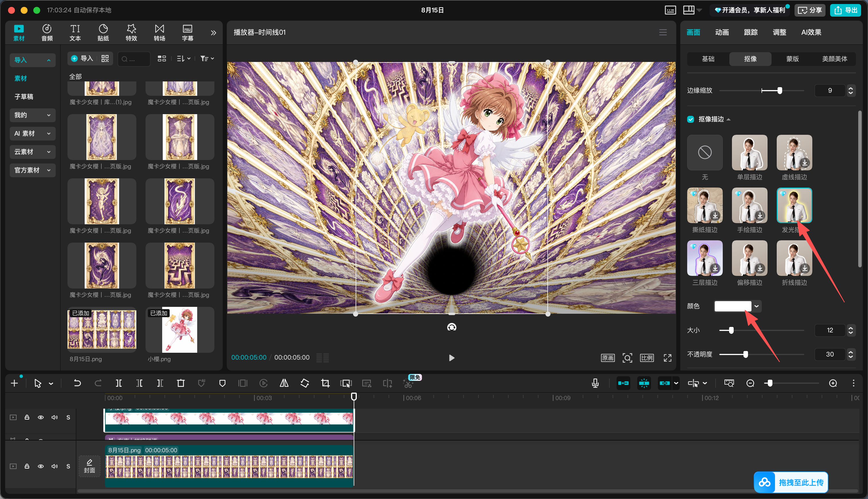Click the 拖拽至此上传 upload button
Image resolution: width=868 pixels, height=499 pixels.
pyautogui.click(x=791, y=482)
